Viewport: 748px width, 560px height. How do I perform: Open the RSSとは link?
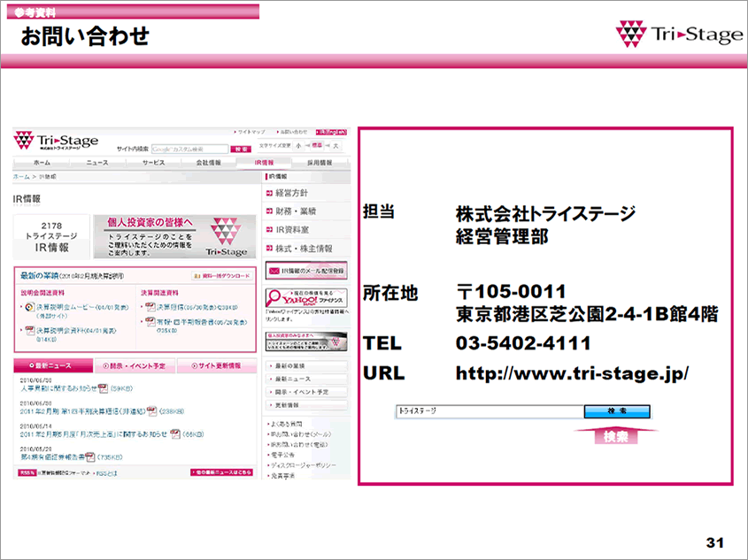(107, 473)
